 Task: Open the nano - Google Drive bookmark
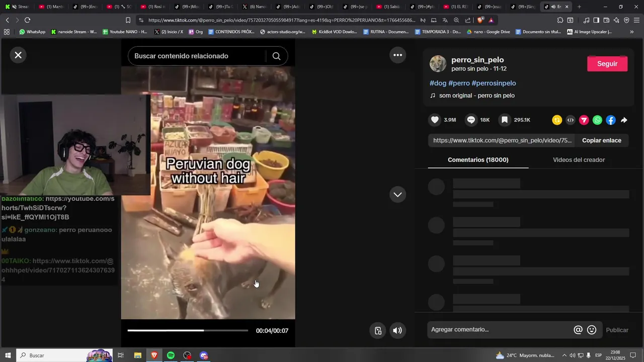pos(489,32)
